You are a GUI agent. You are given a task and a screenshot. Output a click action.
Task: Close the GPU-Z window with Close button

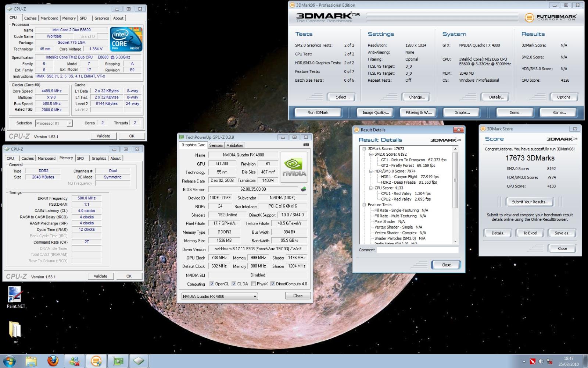298,296
